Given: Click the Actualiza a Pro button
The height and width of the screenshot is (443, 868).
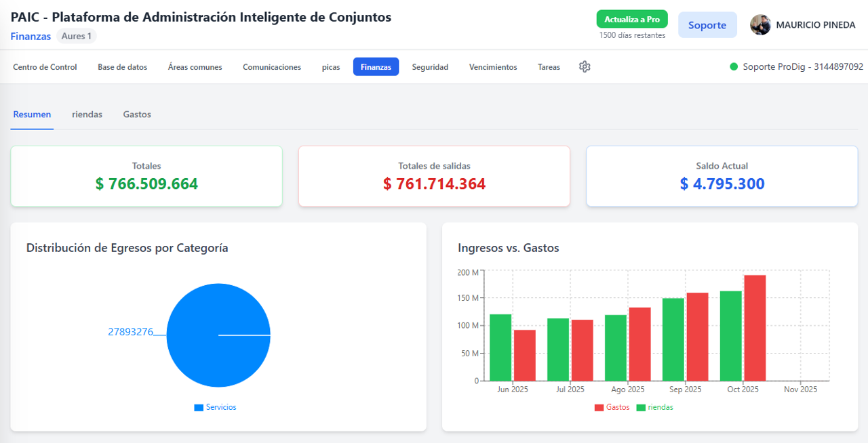Looking at the screenshot, I should pos(632,19).
